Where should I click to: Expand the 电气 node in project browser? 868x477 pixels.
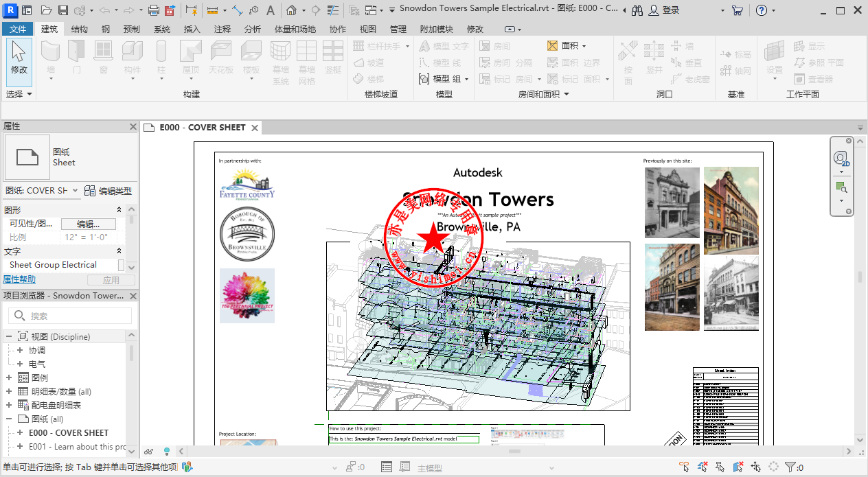click(x=20, y=364)
